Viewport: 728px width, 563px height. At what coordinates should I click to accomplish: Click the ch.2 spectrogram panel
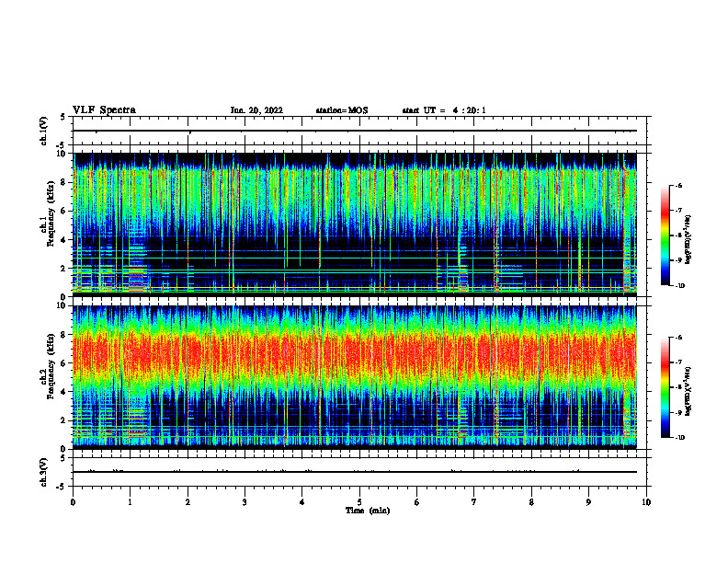[354, 376]
